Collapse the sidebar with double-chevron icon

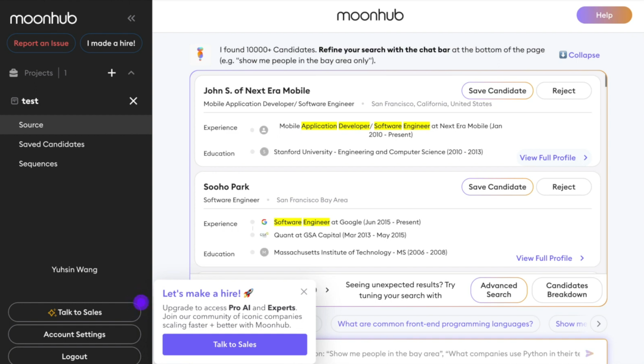pyautogui.click(x=131, y=18)
